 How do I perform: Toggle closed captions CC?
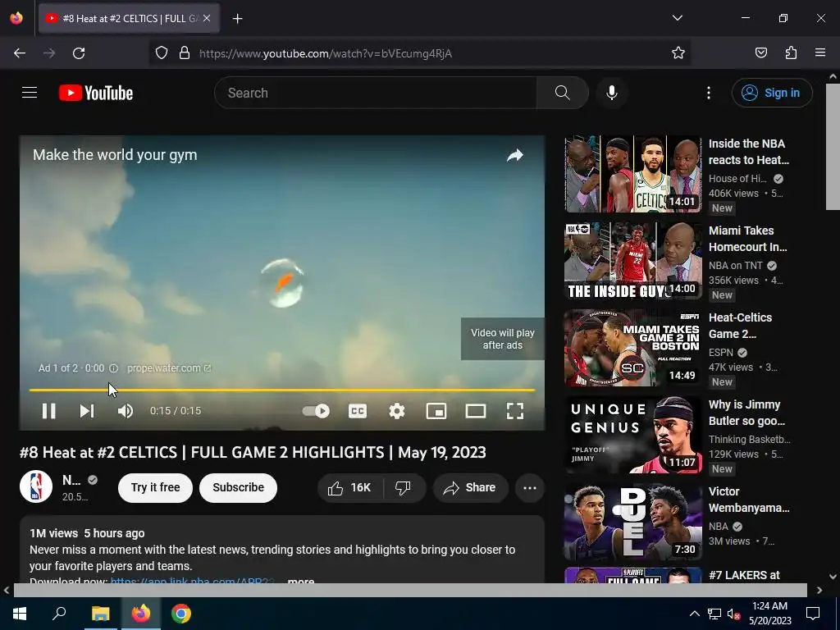358,411
